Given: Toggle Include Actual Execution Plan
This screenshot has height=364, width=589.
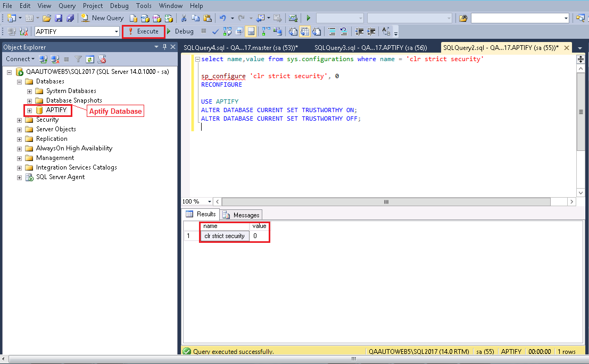Looking at the screenshot, I should (x=266, y=31).
